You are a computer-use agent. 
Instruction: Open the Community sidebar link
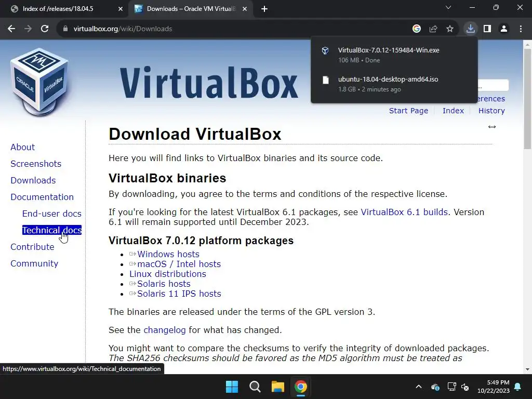click(35, 263)
